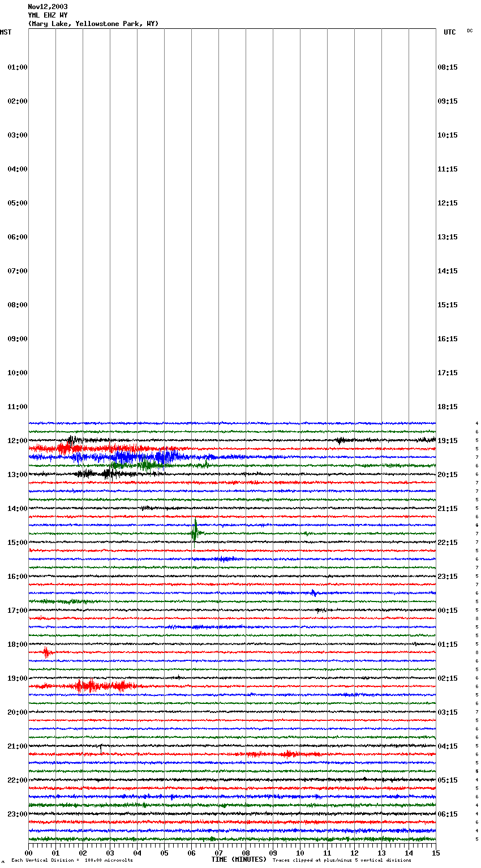The height and width of the screenshot is (868, 481).
Task: Click the MST time label "02:00"
Action: (18, 101)
